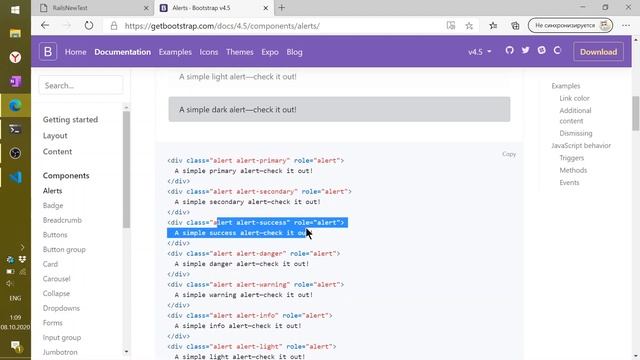Open Buttons component page

click(55, 235)
